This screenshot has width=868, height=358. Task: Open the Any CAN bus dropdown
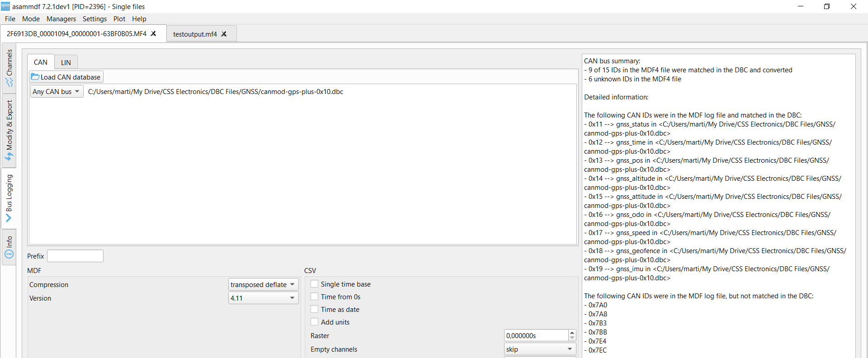(x=57, y=92)
